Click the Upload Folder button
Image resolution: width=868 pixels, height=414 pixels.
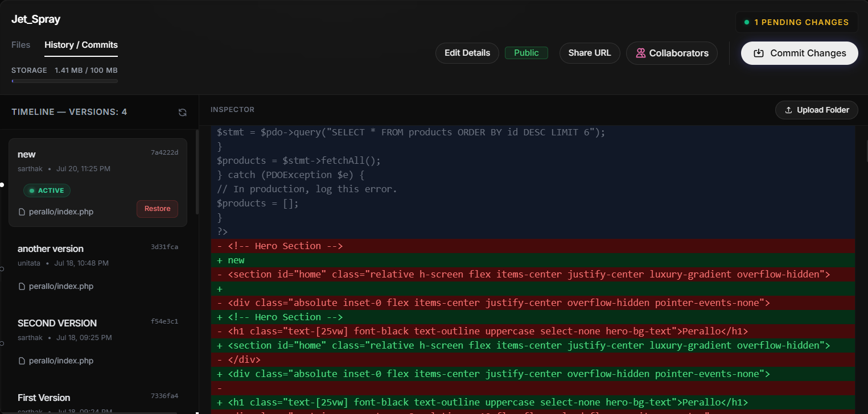point(816,110)
